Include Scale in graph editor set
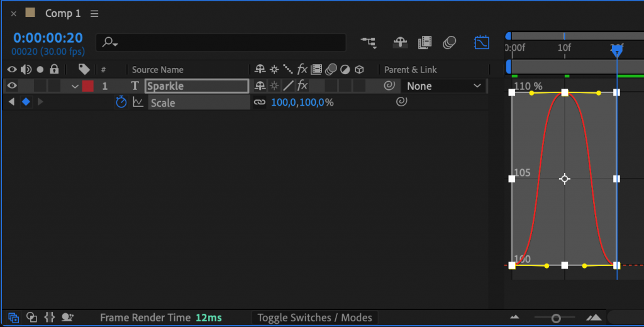Viewport: 644px width, 327px height. (x=138, y=102)
